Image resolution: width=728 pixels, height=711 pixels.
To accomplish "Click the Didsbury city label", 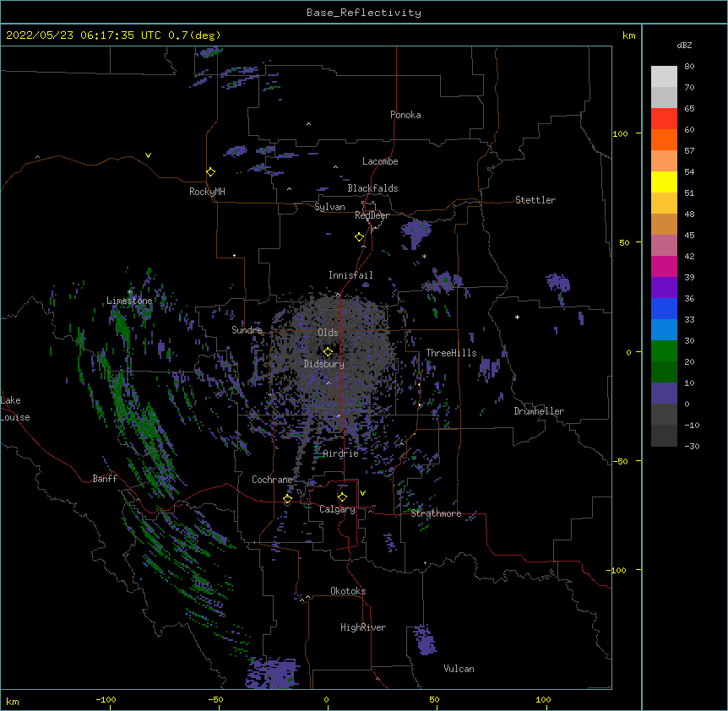I will [x=324, y=364].
